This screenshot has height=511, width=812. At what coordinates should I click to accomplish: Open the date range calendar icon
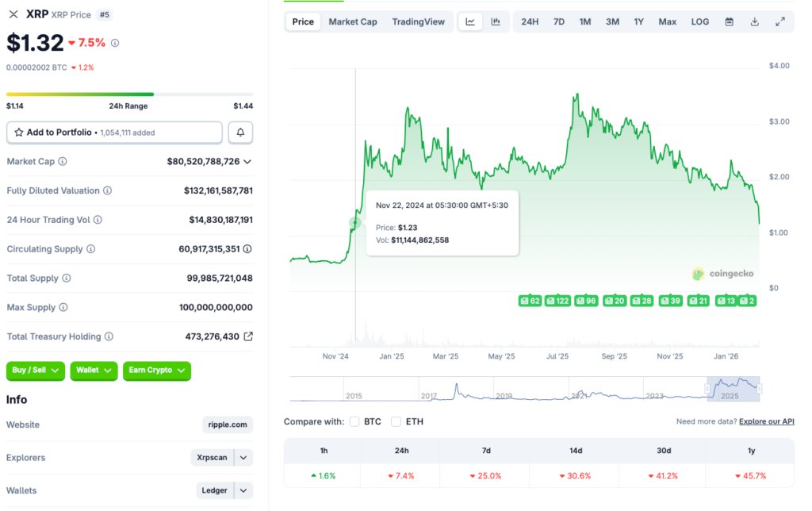coord(729,21)
